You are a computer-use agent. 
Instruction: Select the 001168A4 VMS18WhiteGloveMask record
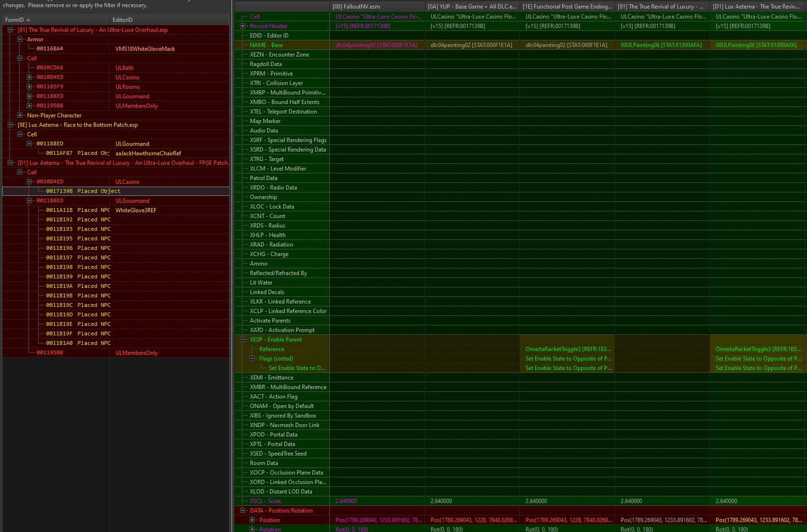116,49
